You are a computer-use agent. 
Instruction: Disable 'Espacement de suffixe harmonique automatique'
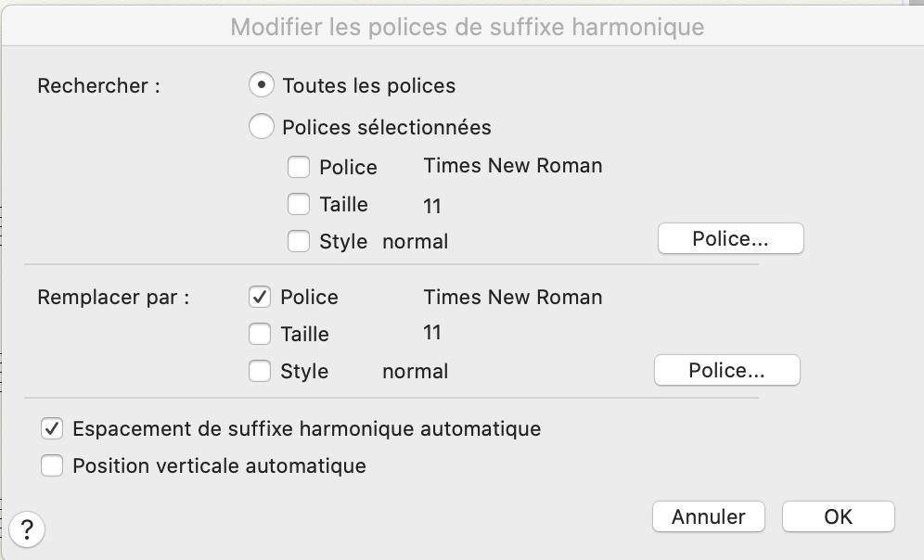[x=52, y=428]
